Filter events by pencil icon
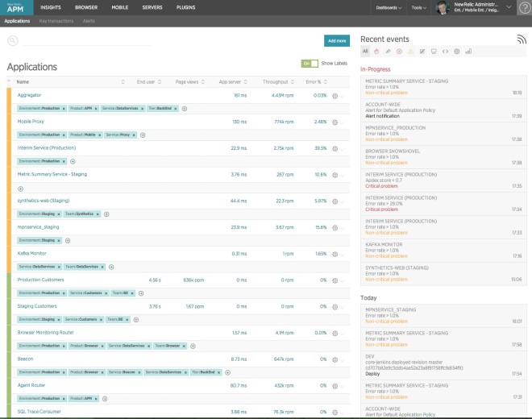532x419 pixels. [x=388, y=52]
